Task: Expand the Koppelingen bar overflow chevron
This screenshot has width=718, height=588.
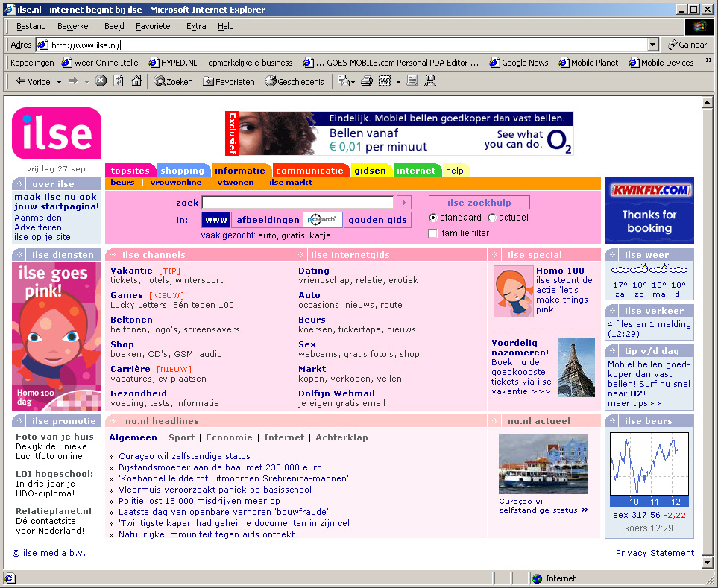Action: (x=709, y=60)
